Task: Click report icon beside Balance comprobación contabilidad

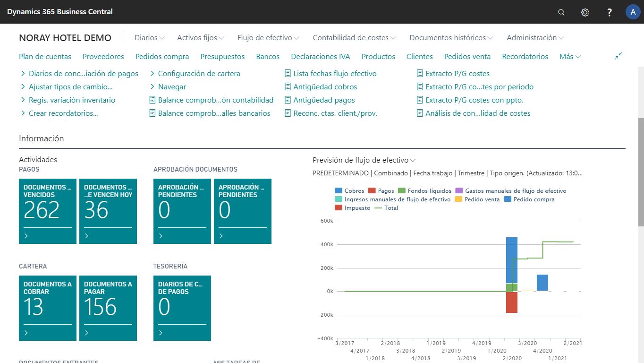Action: click(x=152, y=100)
